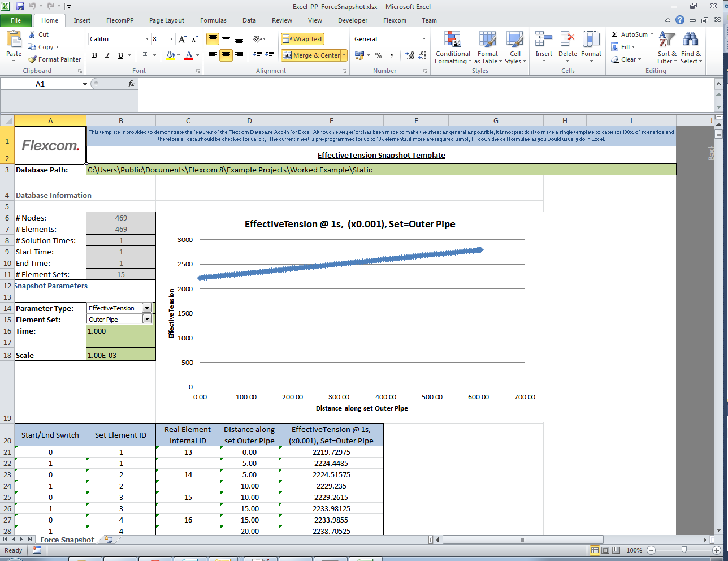The width and height of the screenshot is (728, 561).
Task: Open the General number format dropdown
Action: 424,39
